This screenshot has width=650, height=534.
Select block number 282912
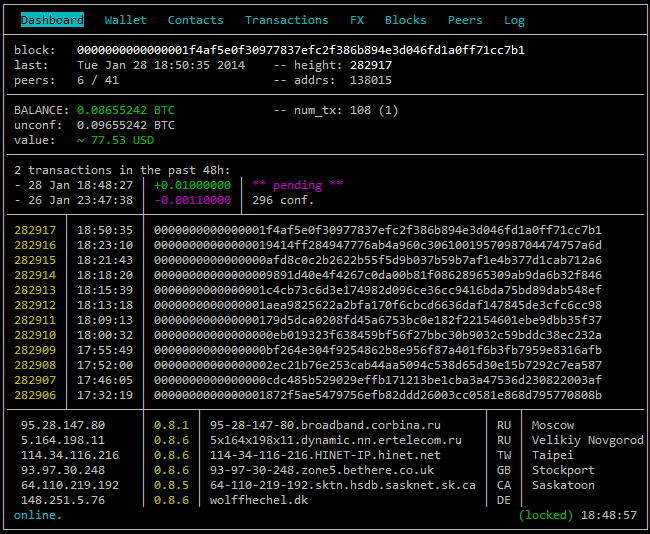[x=35, y=305]
